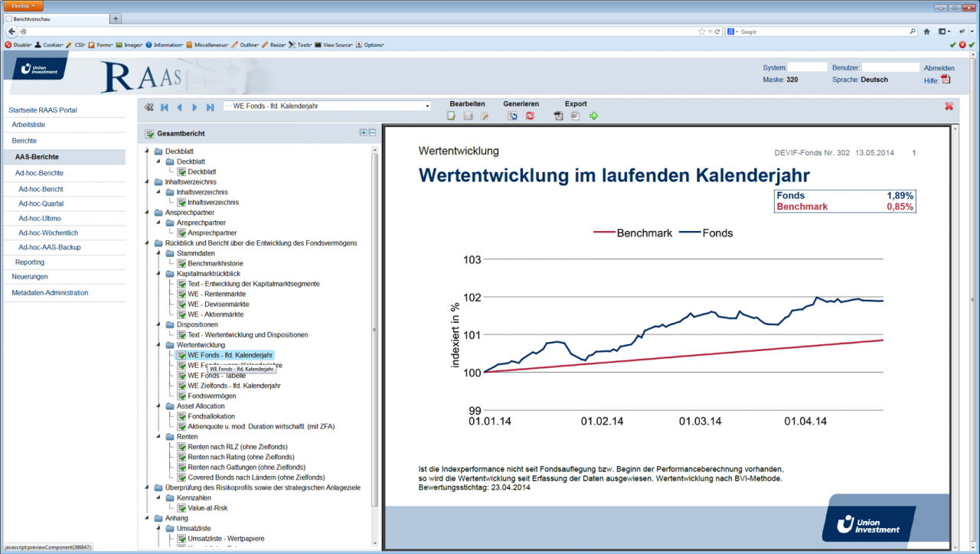Click first Bearbeiten edit document icon
Viewport: 980px width, 554px height.
click(x=452, y=116)
